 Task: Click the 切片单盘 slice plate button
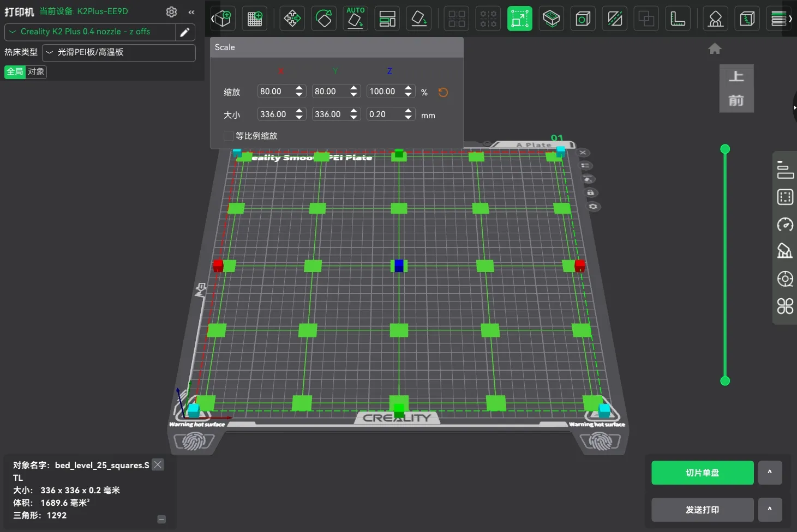[702, 473]
